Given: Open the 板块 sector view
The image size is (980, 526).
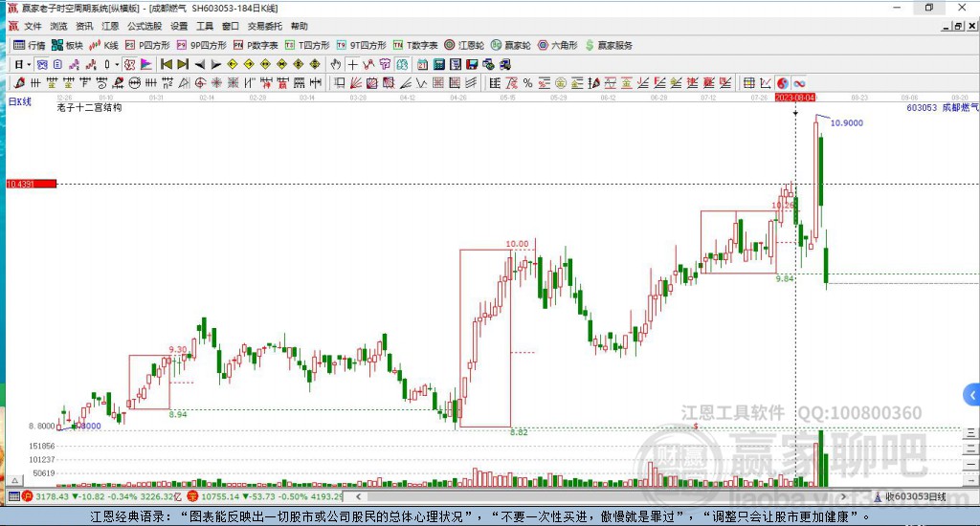Looking at the screenshot, I should [x=67, y=45].
